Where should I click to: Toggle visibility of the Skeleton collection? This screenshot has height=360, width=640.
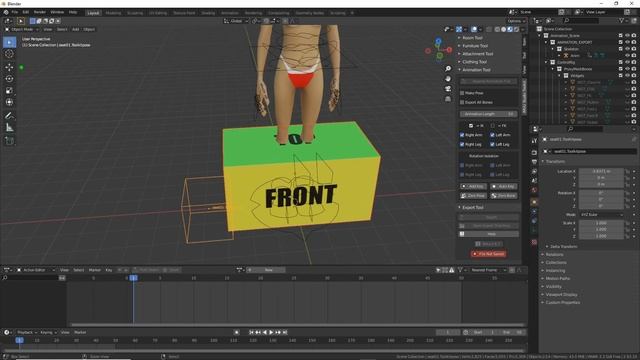coord(627,49)
